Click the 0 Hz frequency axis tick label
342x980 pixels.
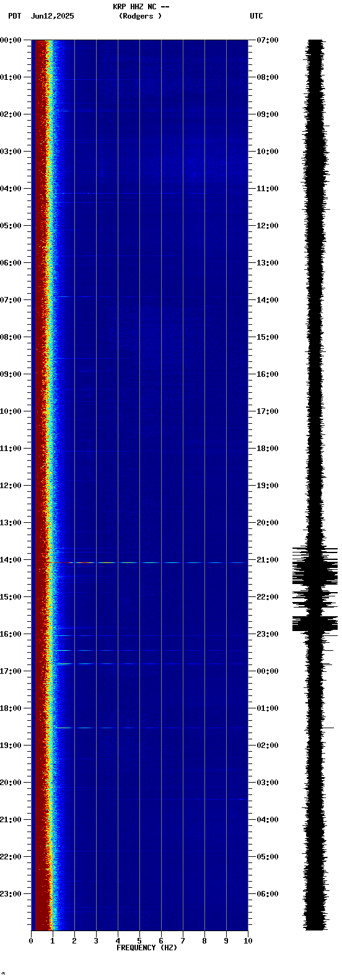(x=31, y=941)
